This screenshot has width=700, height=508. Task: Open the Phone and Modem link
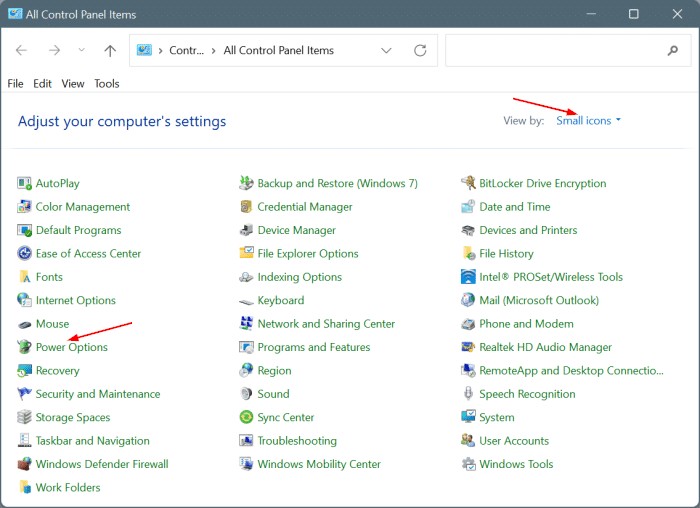tap(526, 324)
